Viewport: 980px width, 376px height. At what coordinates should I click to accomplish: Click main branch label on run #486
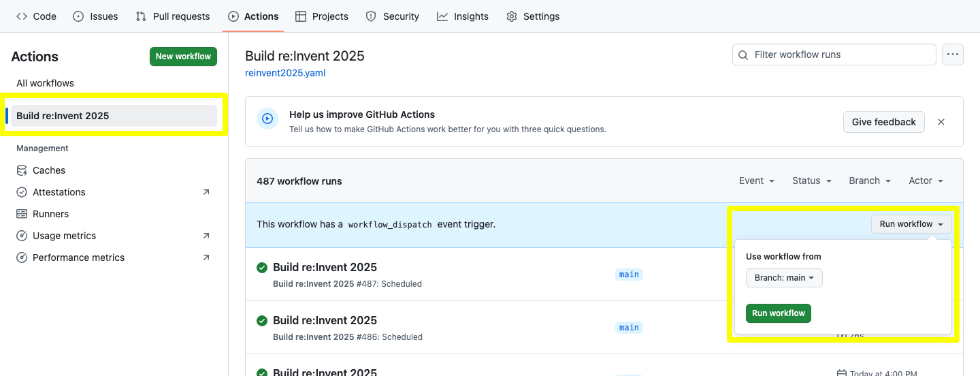coord(629,328)
